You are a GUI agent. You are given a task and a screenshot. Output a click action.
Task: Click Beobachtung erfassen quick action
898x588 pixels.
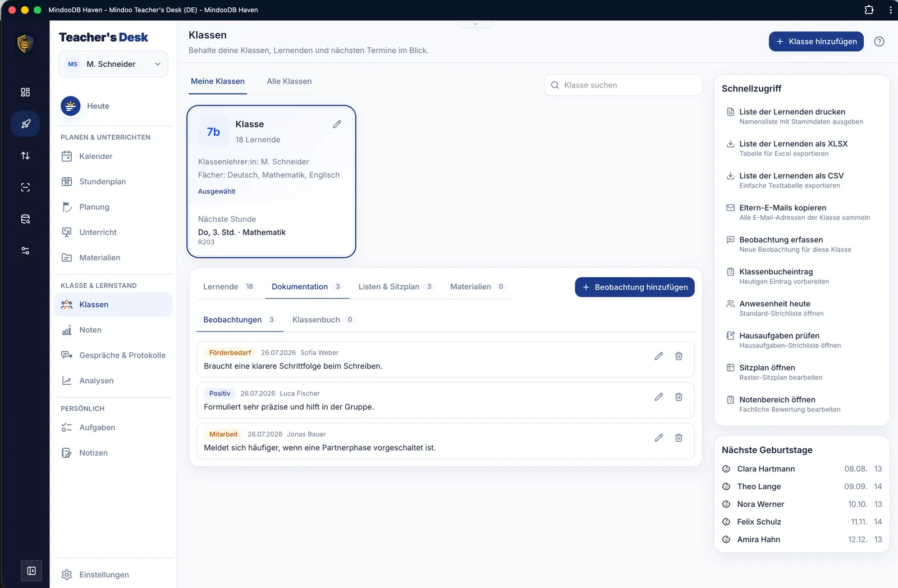(801, 244)
